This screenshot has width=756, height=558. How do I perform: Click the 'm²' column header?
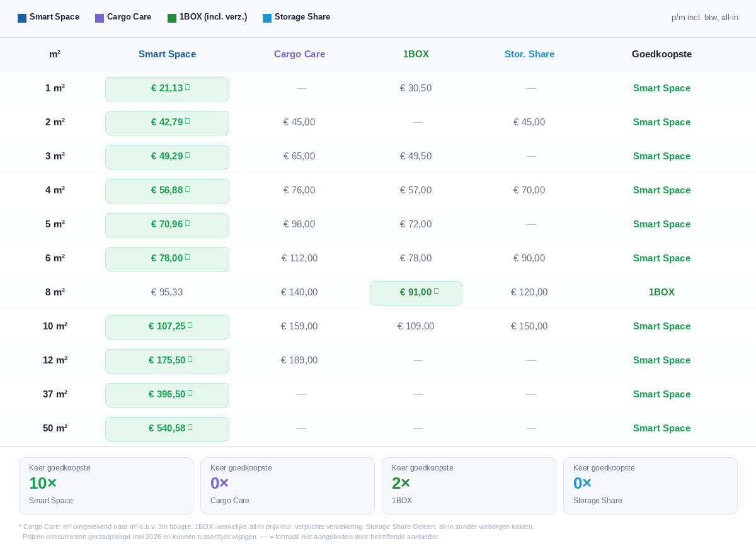[x=55, y=54]
